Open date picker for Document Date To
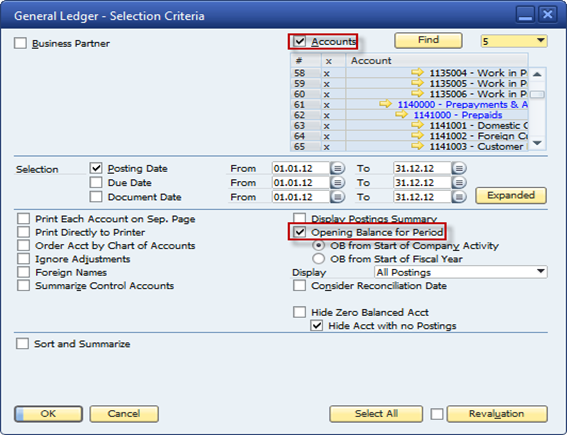 point(459,197)
